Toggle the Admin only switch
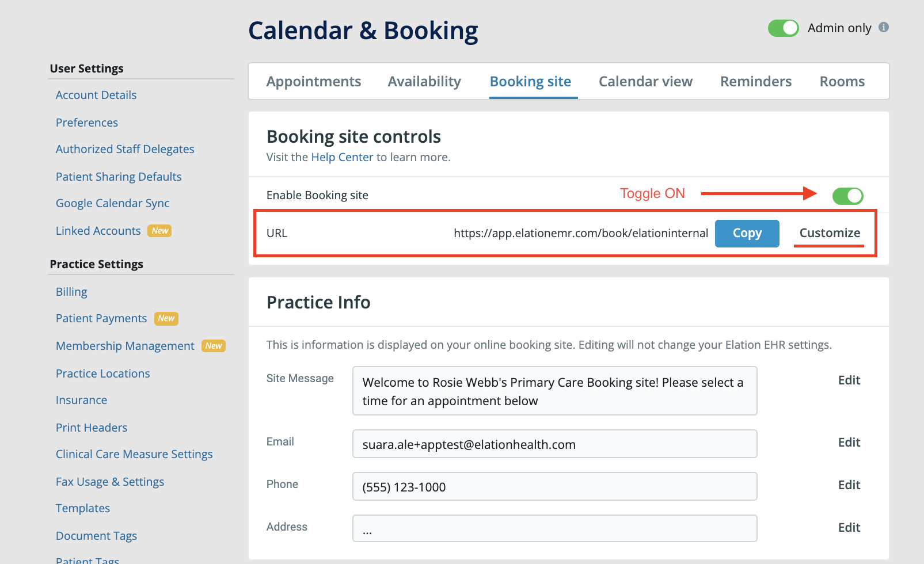This screenshot has width=924, height=564. (784, 28)
